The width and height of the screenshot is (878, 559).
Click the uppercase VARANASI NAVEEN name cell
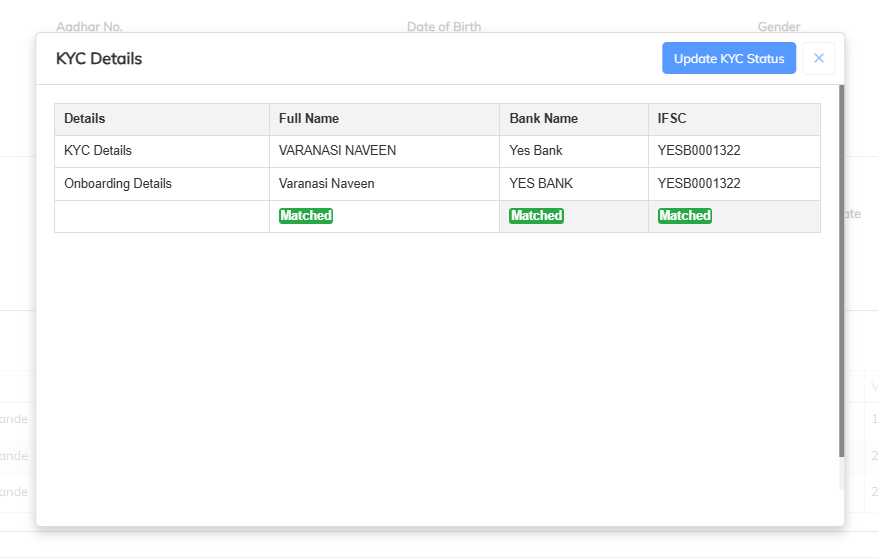pos(337,151)
